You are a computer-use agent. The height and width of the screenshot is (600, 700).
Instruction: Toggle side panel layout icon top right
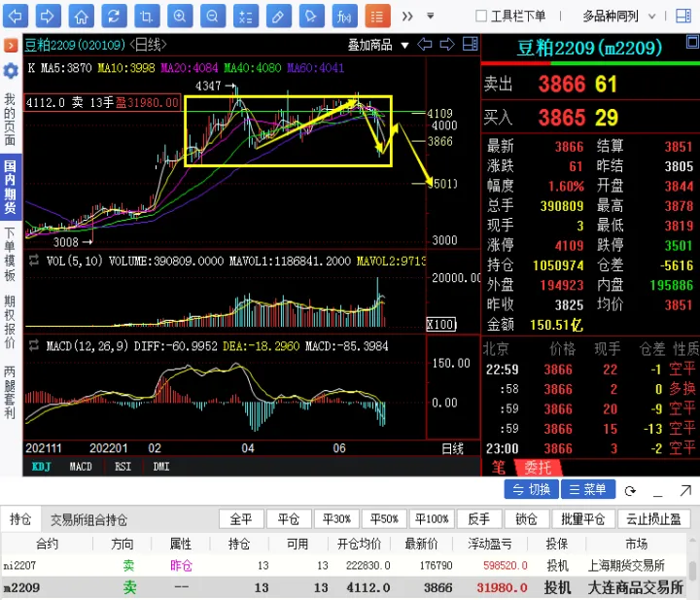(683, 17)
